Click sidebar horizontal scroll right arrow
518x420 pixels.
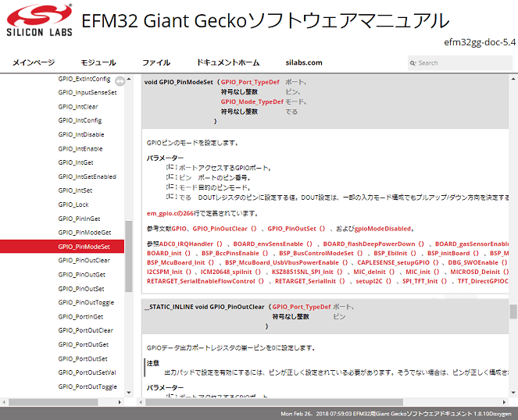[120, 402]
